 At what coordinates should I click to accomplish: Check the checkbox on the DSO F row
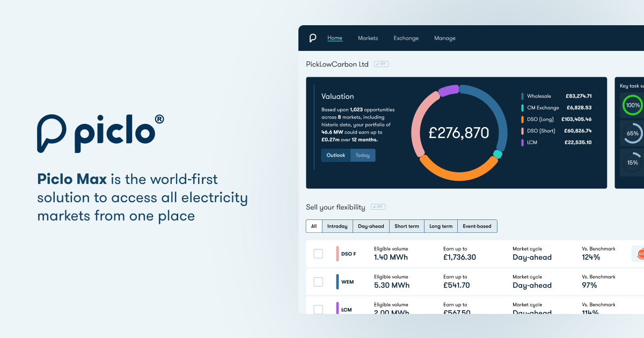pos(319,253)
